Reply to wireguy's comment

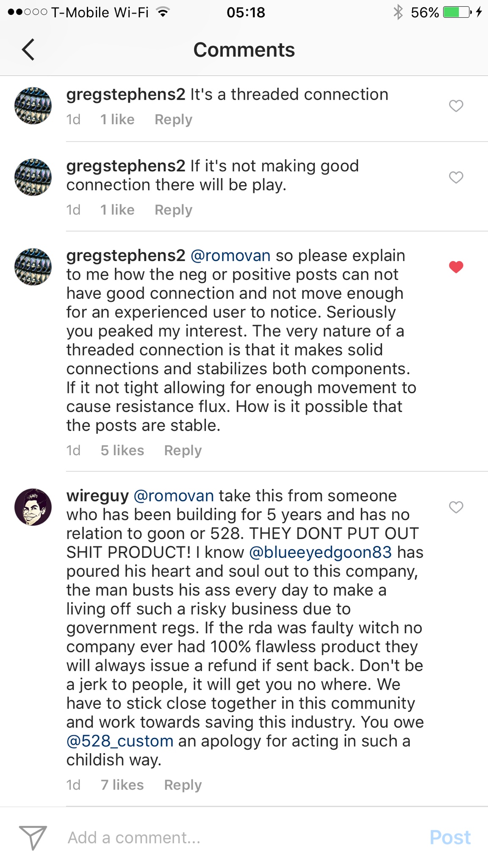pos(183,785)
